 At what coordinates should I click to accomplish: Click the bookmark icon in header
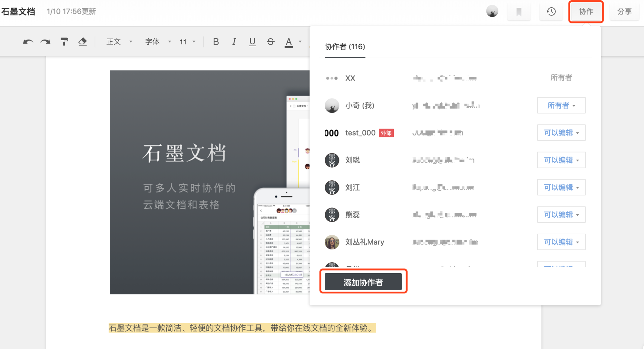tap(519, 12)
